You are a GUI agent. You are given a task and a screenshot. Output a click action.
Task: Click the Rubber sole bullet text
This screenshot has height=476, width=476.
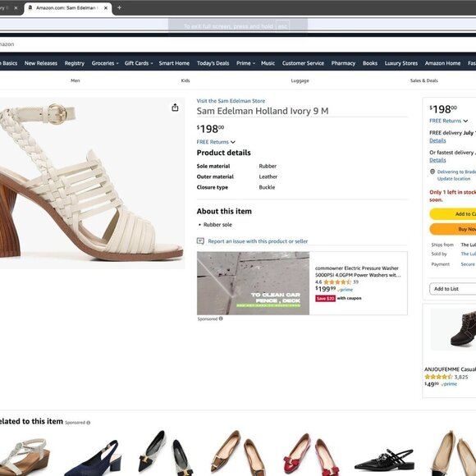[217, 225]
